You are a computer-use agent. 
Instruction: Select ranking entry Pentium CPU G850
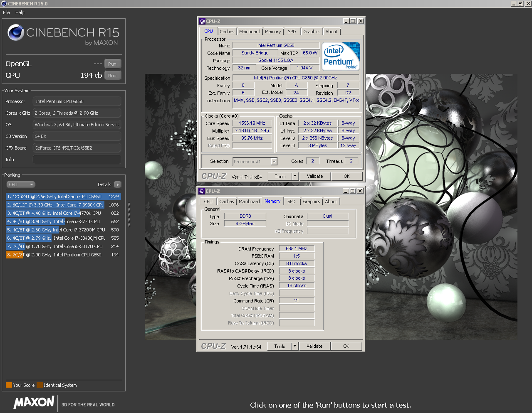63,255
